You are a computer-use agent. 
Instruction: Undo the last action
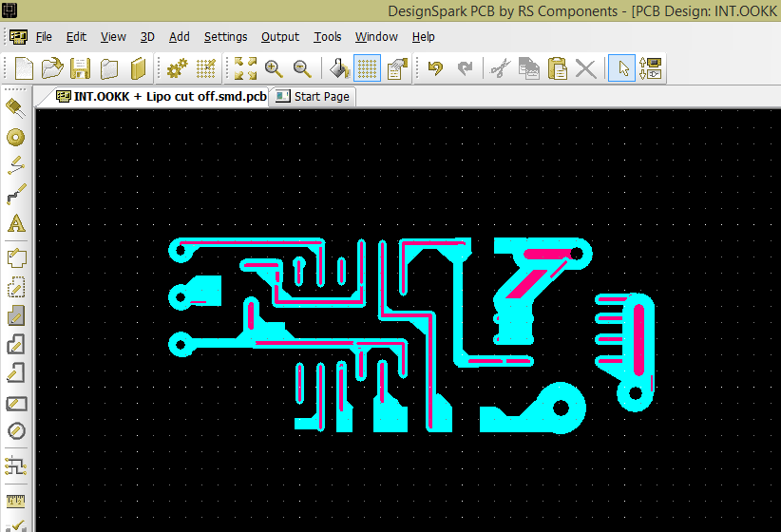click(x=435, y=68)
